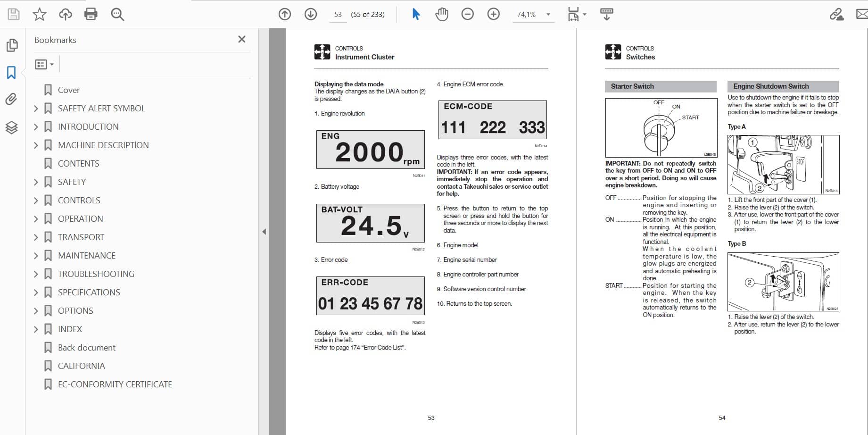Go to the previous page arrow
This screenshot has width=868, height=435.
pyautogui.click(x=285, y=14)
